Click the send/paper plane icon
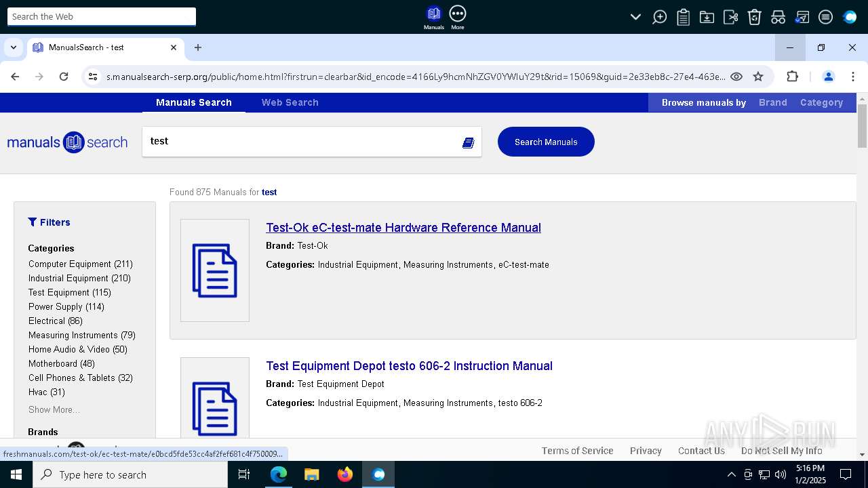The image size is (868, 488). tap(802, 18)
